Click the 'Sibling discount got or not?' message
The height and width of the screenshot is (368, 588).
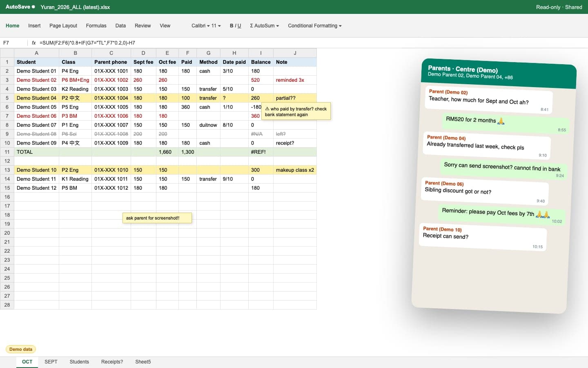pyautogui.click(x=485, y=191)
